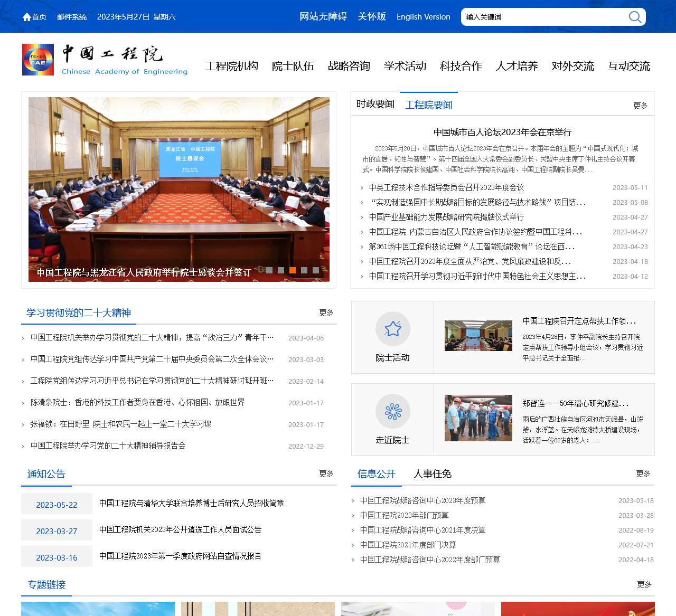Expand 更多 for 学习贯彻党的二十大精神 section

pos(326,312)
